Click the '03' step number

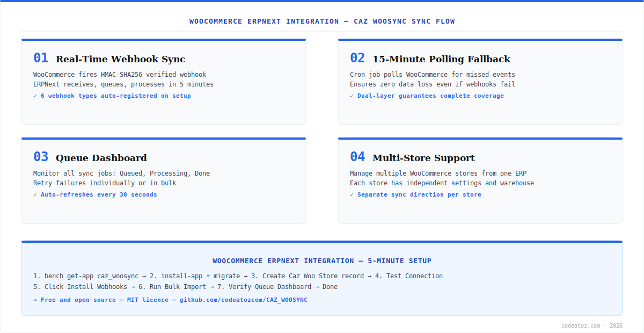pyautogui.click(x=41, y=157)
